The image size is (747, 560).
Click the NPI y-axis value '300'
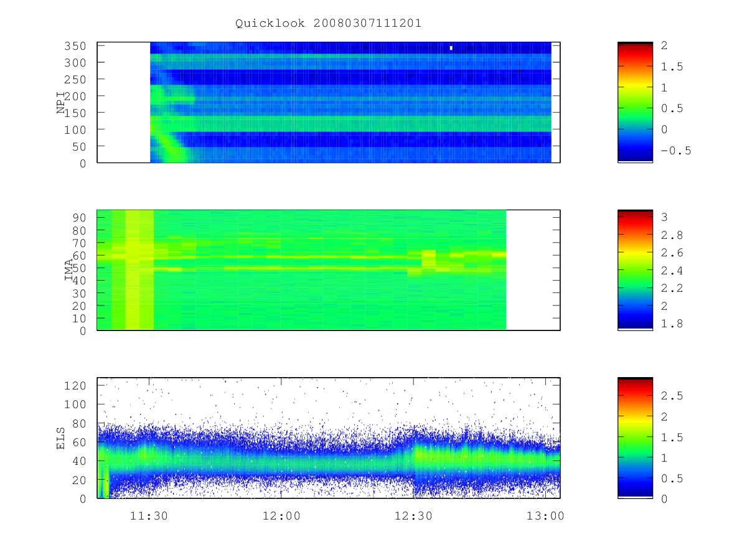pyautogui.click(x=75, y=63)
